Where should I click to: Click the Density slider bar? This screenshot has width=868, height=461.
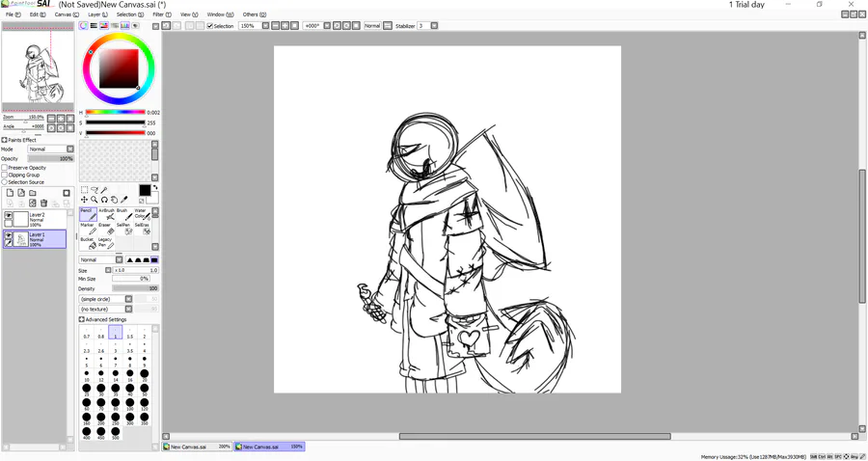135,288
